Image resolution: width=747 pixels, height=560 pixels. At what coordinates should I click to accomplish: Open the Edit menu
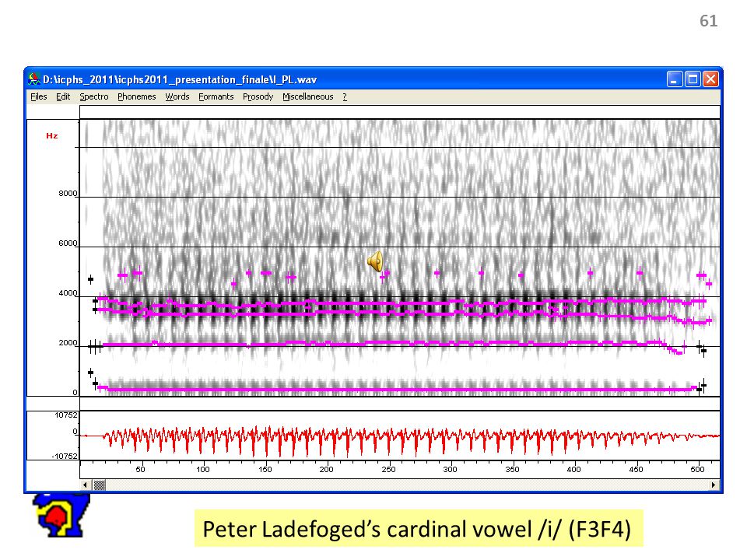click(63, 96)
